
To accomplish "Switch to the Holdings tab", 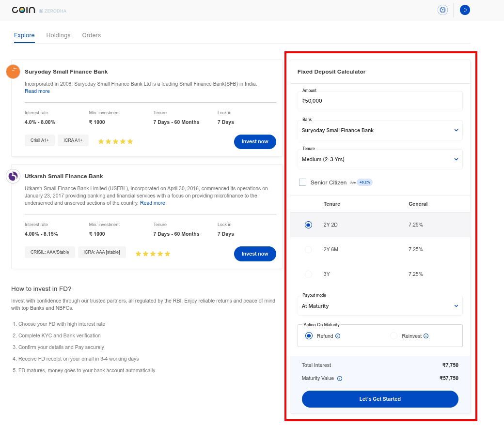I will tap(58, 35).
